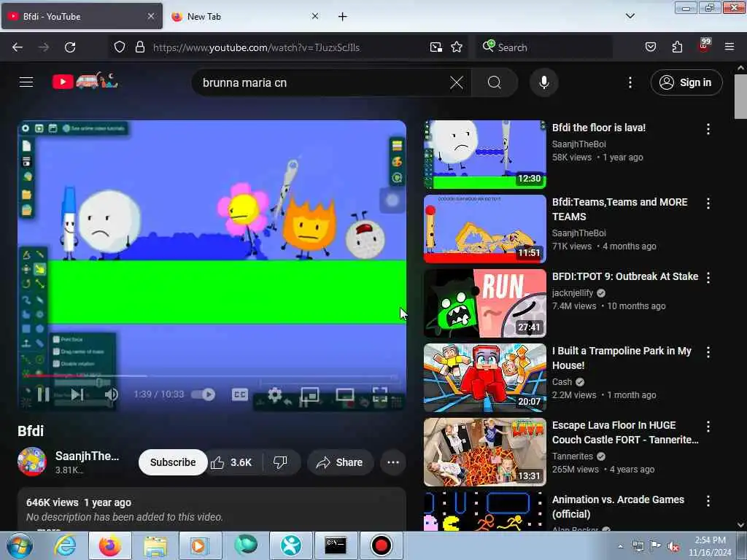Screen dimensions: 747x560
Task: Switch to theater mode
Action: [344, 394]
